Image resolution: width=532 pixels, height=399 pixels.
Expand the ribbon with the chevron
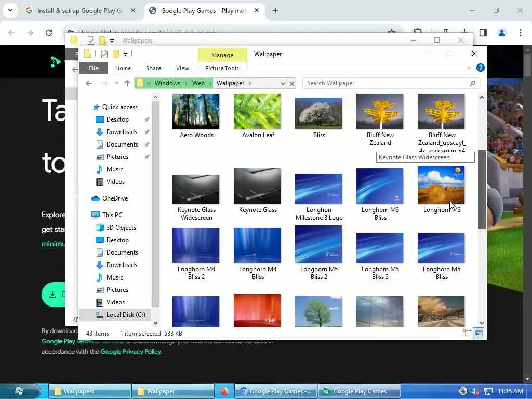469,68
